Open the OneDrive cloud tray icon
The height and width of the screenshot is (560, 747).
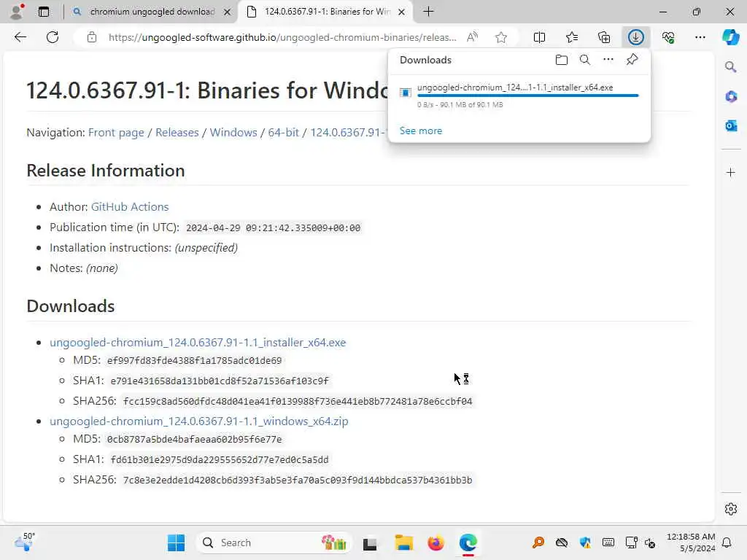pyautogui.click(x=562, y=542)
